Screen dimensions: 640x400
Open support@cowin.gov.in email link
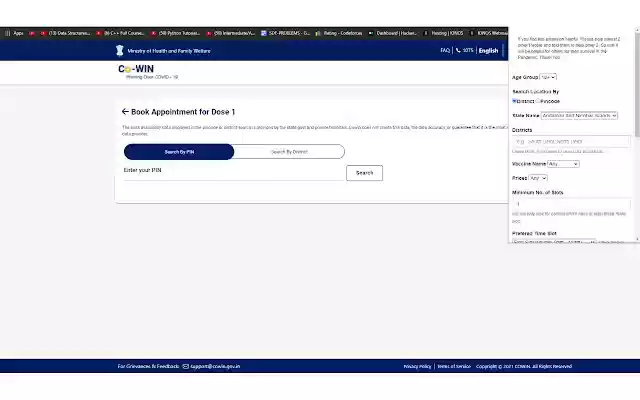(x=215, y=366)
